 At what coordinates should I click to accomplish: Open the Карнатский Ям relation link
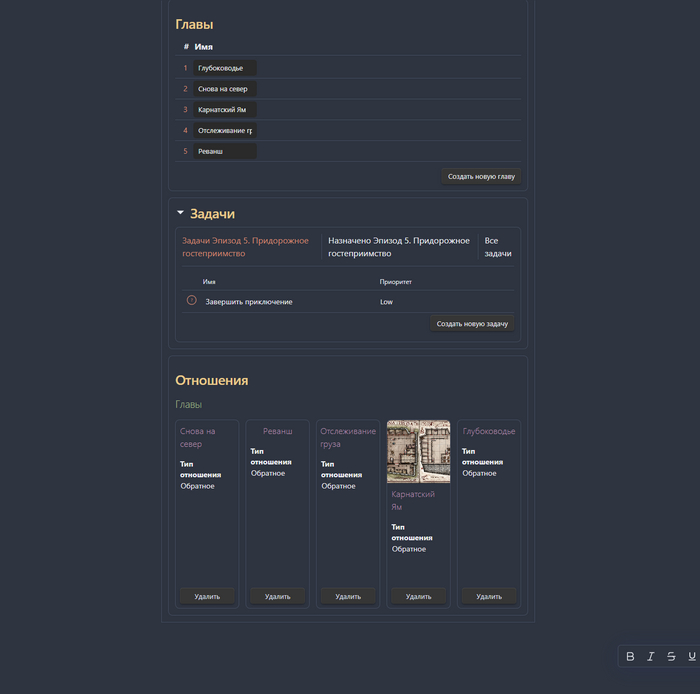(x=412, y=500)
